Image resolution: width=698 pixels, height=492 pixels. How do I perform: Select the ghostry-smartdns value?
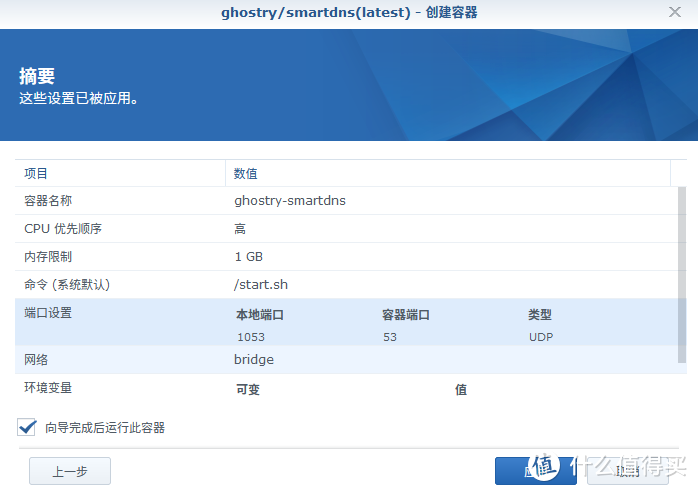coord(290,201)
